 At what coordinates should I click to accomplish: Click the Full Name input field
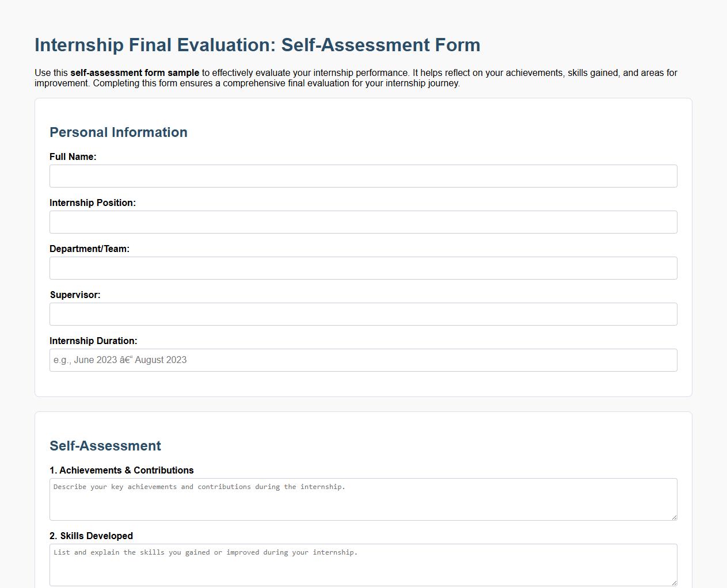(363, 176)
